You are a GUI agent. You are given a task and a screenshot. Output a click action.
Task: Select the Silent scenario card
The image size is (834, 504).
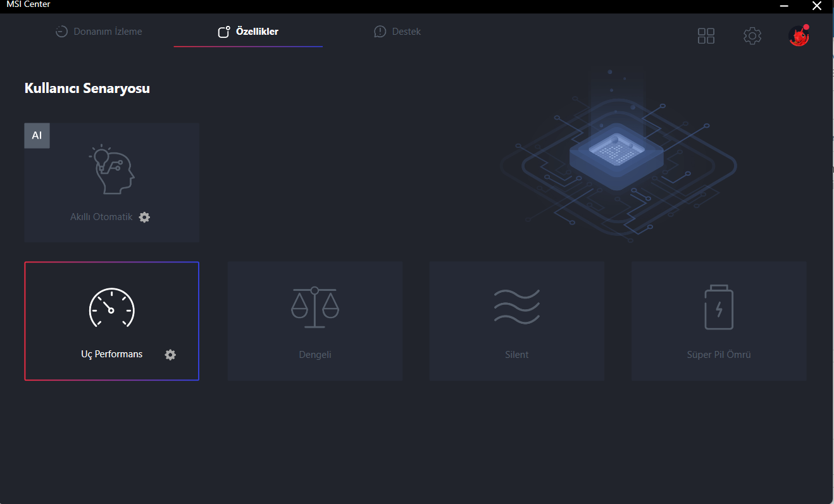[x=517, y=321]
